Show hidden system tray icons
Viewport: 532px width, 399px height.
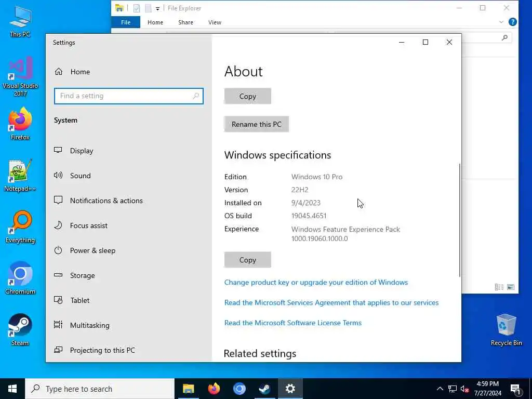(440, 389)
